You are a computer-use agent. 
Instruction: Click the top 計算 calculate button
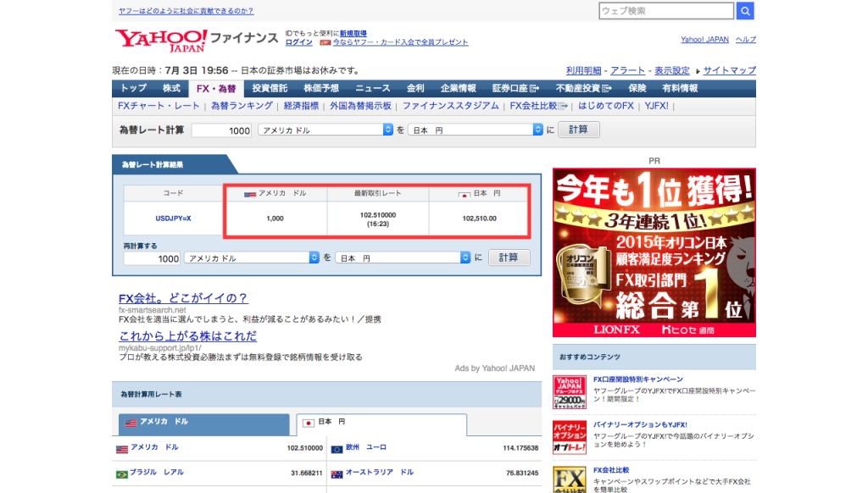[x=578, y=130]
